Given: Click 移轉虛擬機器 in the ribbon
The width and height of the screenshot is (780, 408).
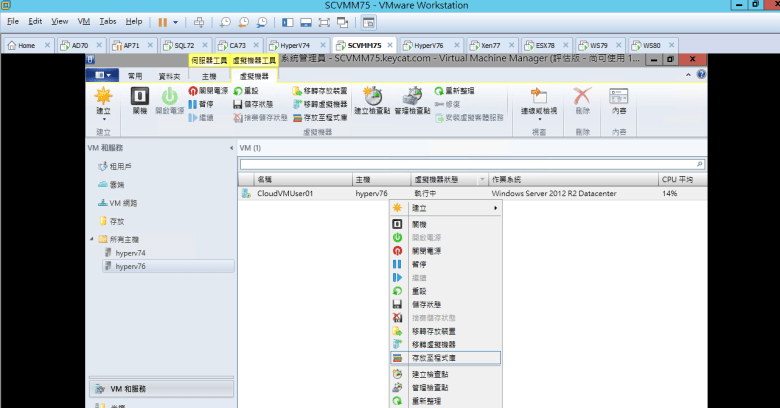Looking at the screenshot, I should point(320,104).
